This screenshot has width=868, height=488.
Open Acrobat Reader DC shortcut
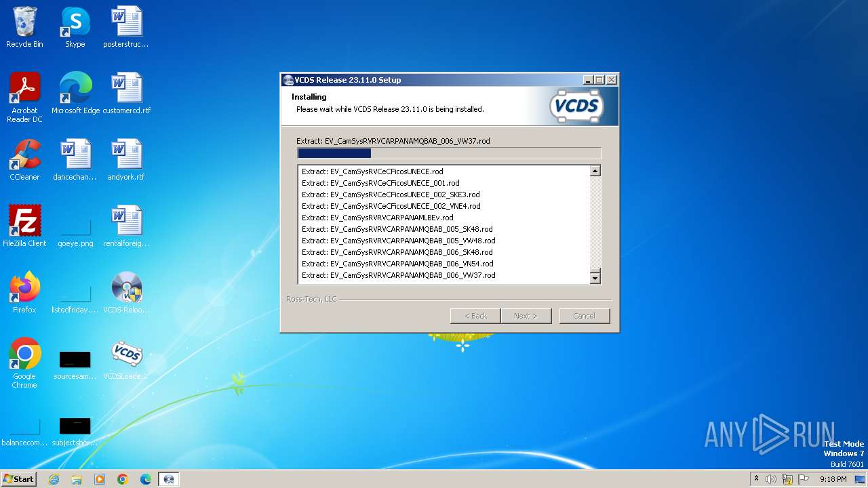pos(24,98)
